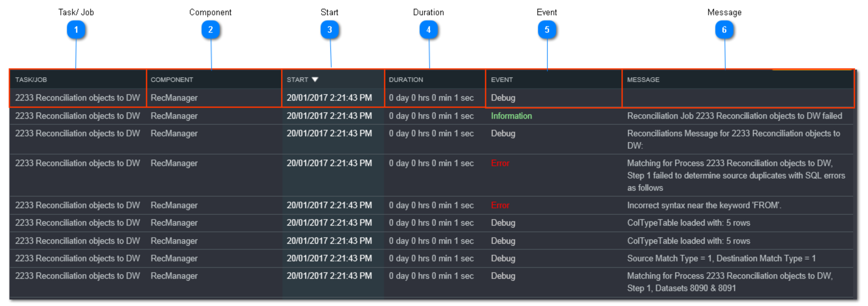
Task: Click the DURATION column header
Action: tap(406, 80)
